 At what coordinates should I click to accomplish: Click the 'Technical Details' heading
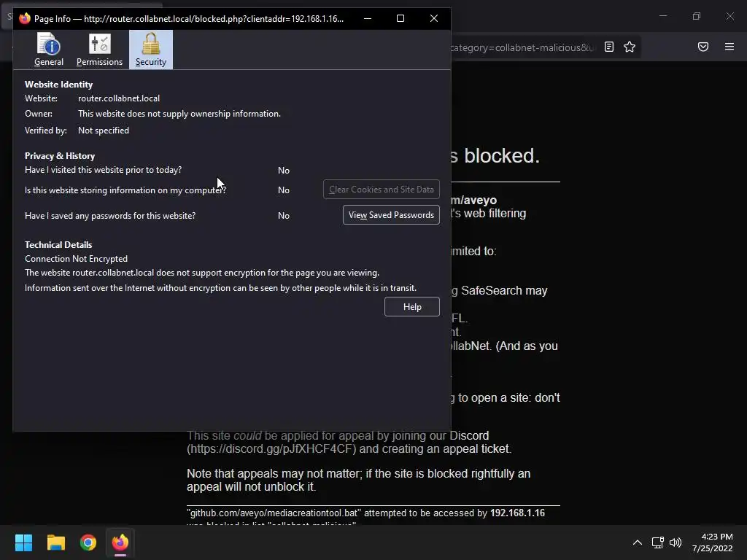(x=58, y=245)
